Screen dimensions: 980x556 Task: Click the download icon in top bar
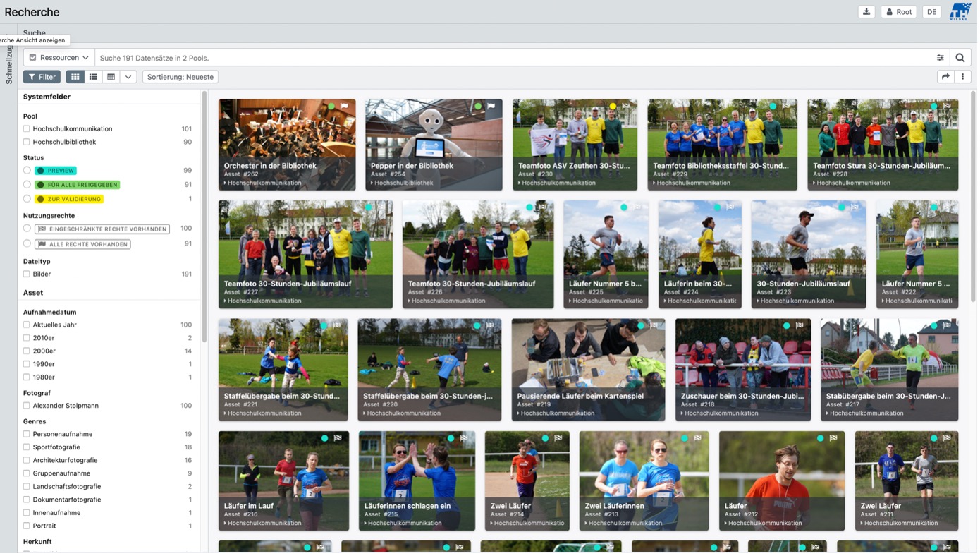tap(866, 12)
